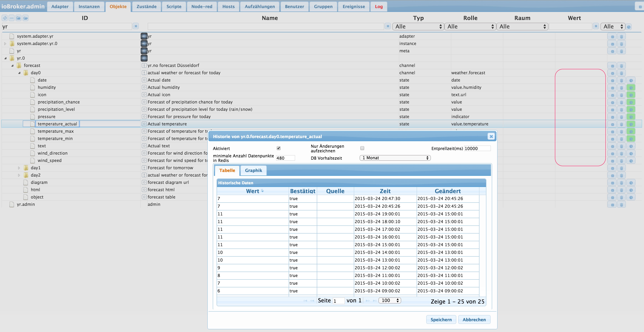Click the edit icon next to temperature_actual
Viewport: 644px width, 332px height.
click(x=612, y=124)
